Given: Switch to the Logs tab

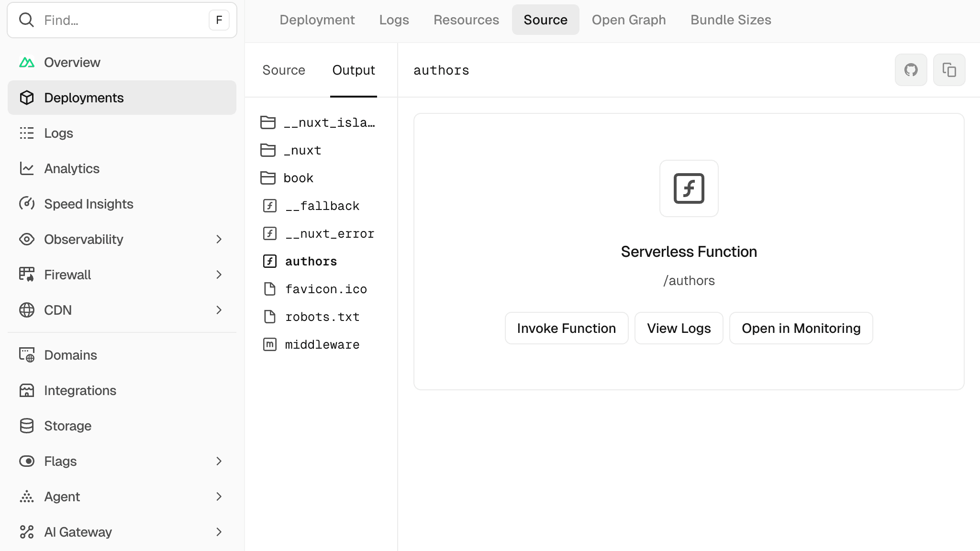Looking at the screenshot, I should [394, 20].
